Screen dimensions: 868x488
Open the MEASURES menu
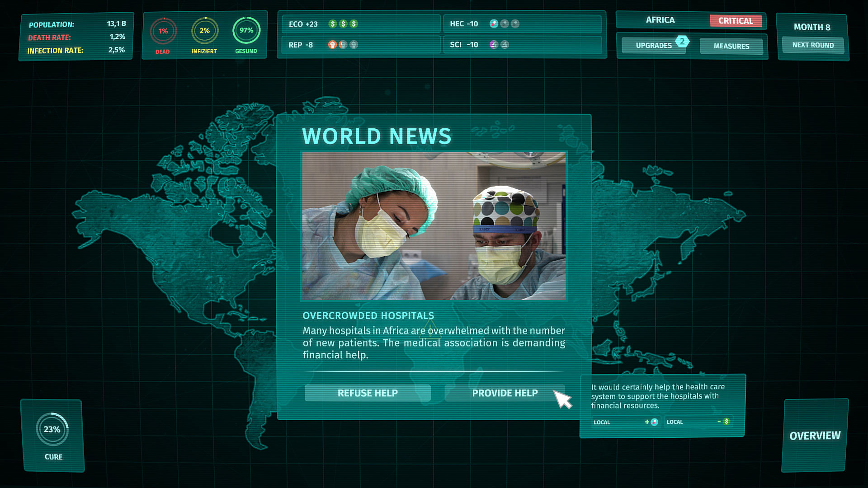tap(731, 46)
